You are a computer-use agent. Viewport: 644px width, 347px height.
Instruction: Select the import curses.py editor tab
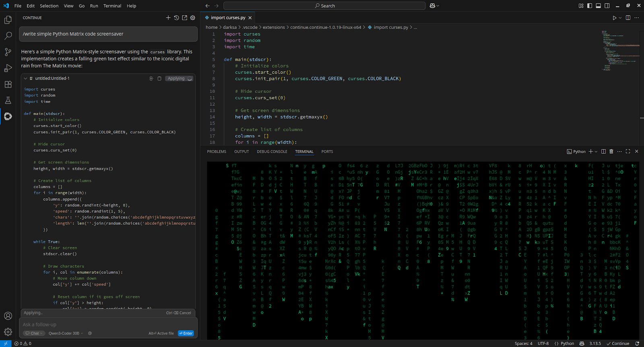tap(228, 18)
